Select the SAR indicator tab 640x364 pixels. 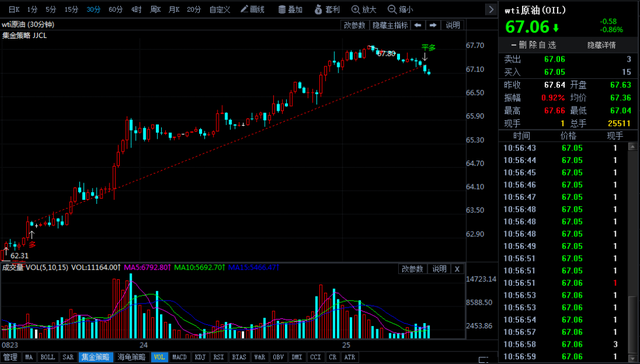68,357
